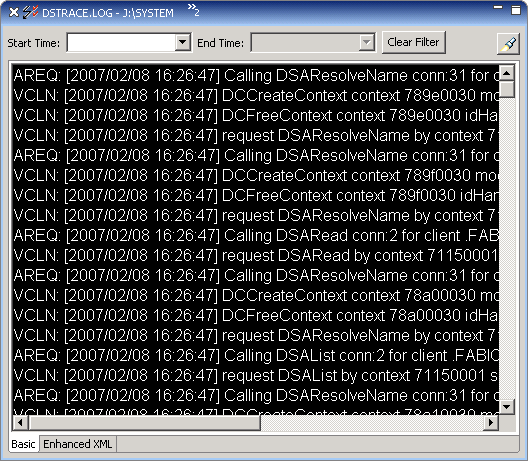Click the minimize view icon in top-right
This screenshot has width=528, height=461.
pos(498,7)
